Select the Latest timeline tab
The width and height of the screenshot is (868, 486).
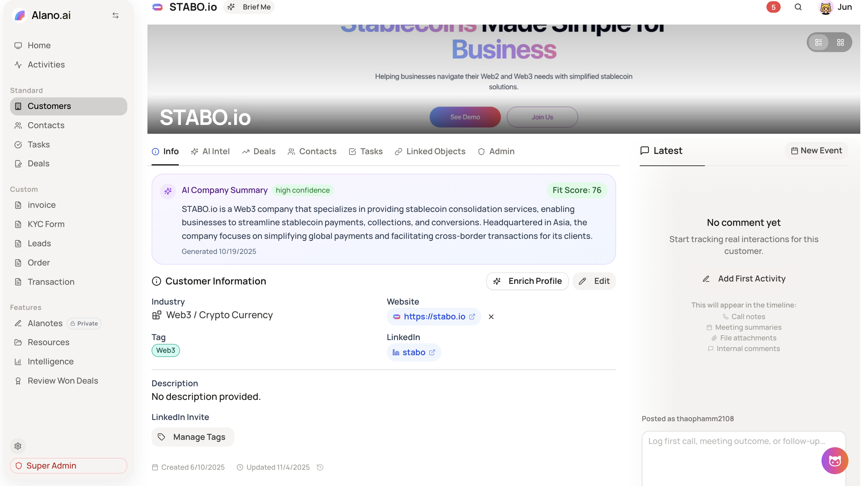click(x=661, y=151)
